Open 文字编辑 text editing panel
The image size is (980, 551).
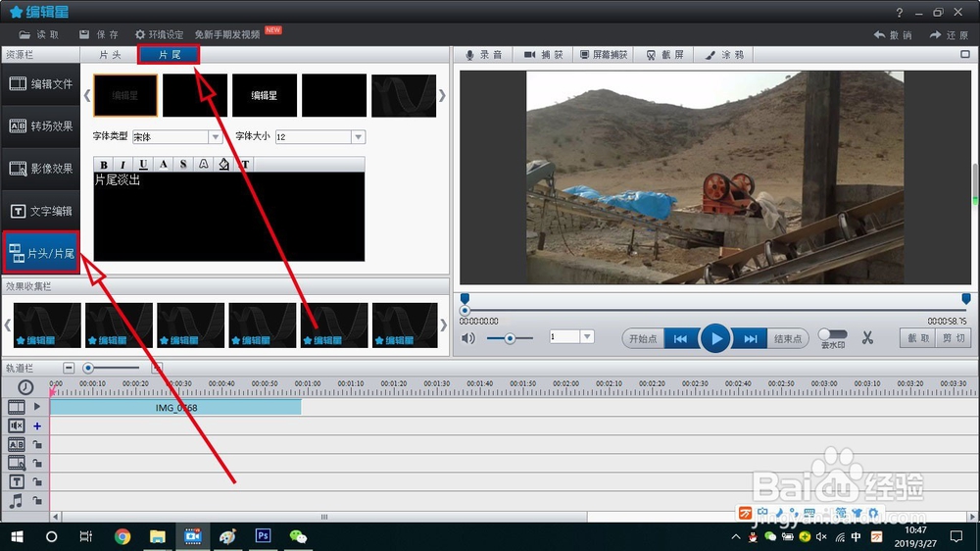point(40,212)
